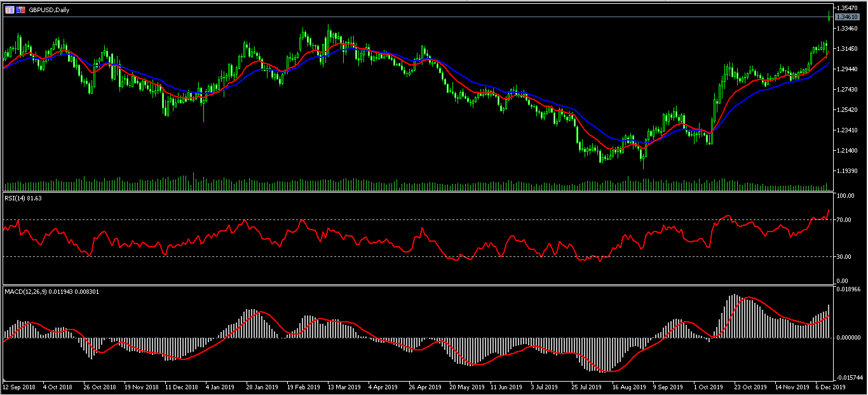Click the 26 Apr 2019 date label
868x395 pixels.
point(425,387)
